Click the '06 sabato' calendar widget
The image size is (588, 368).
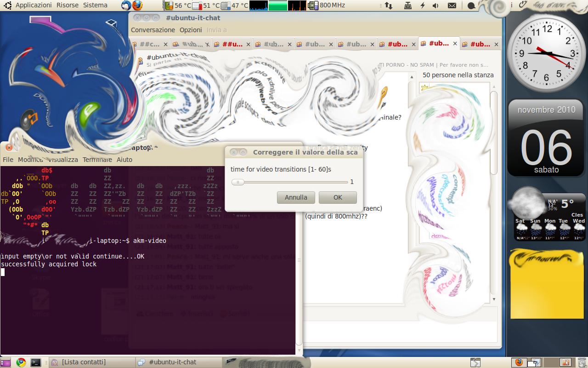click(547, 138)
